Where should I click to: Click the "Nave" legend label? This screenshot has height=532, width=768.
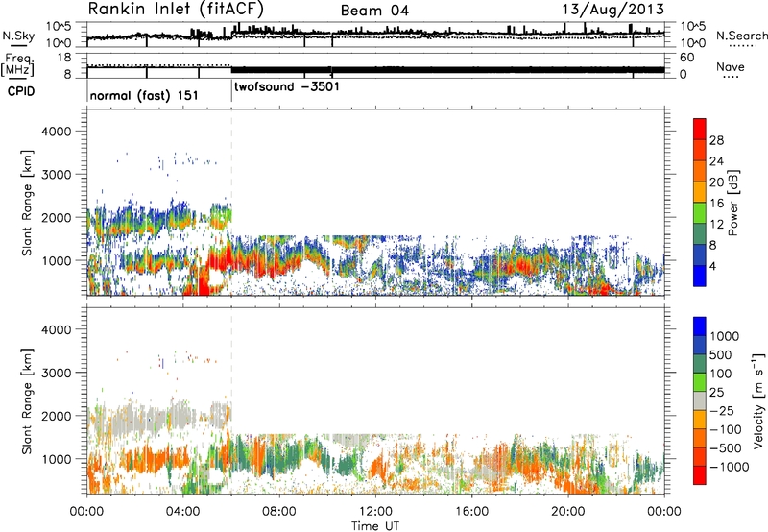coord(731,67)
